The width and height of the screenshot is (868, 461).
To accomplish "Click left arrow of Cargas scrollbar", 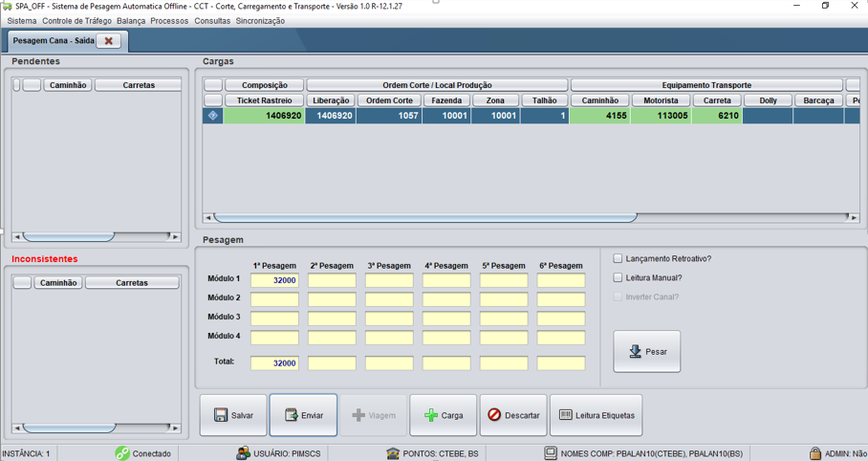I will (208, 218).
